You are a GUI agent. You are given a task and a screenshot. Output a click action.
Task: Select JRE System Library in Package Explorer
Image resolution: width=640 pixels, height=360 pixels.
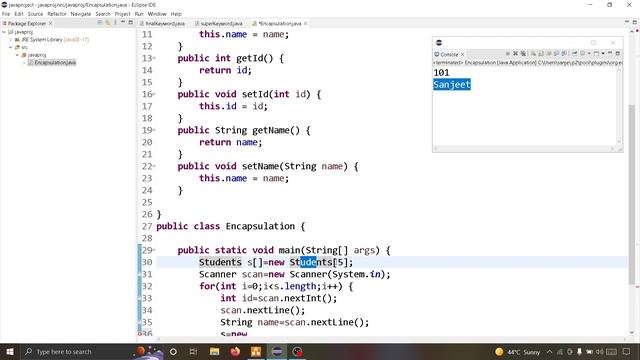click(x=51, y=40)
